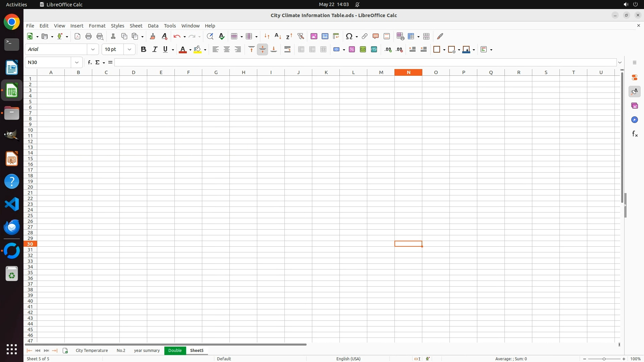644x362 pixels.
Task: Open the font size dropdown
Action: pos(129,49)
